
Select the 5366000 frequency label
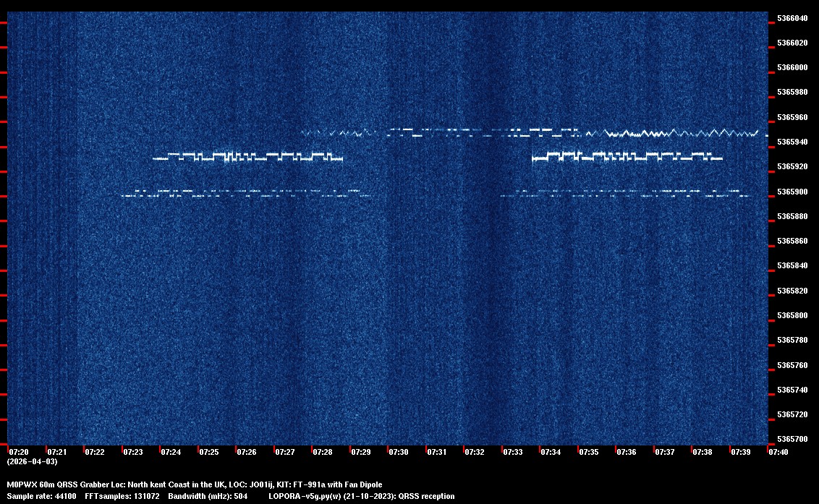pyautogui.click(x=792, y=68)
